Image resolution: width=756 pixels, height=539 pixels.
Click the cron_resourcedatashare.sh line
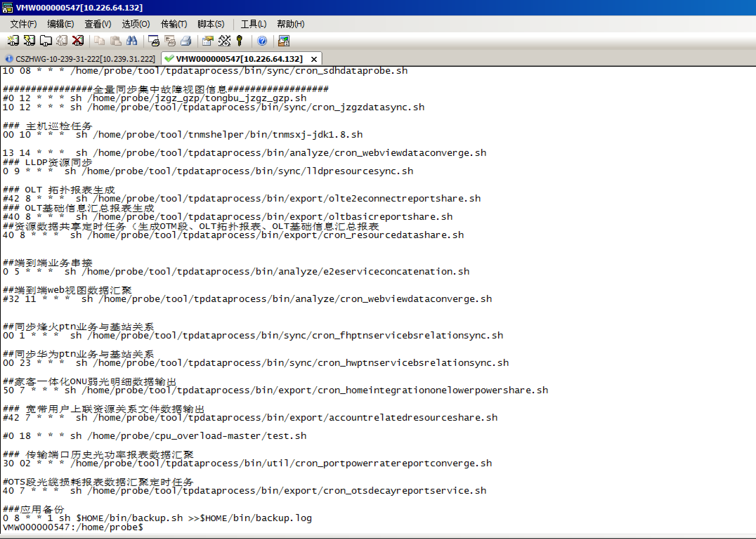pos(233,235)
